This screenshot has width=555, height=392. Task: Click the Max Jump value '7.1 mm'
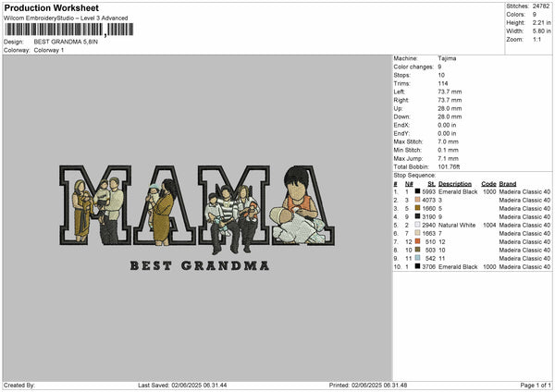tap(448, 158)
